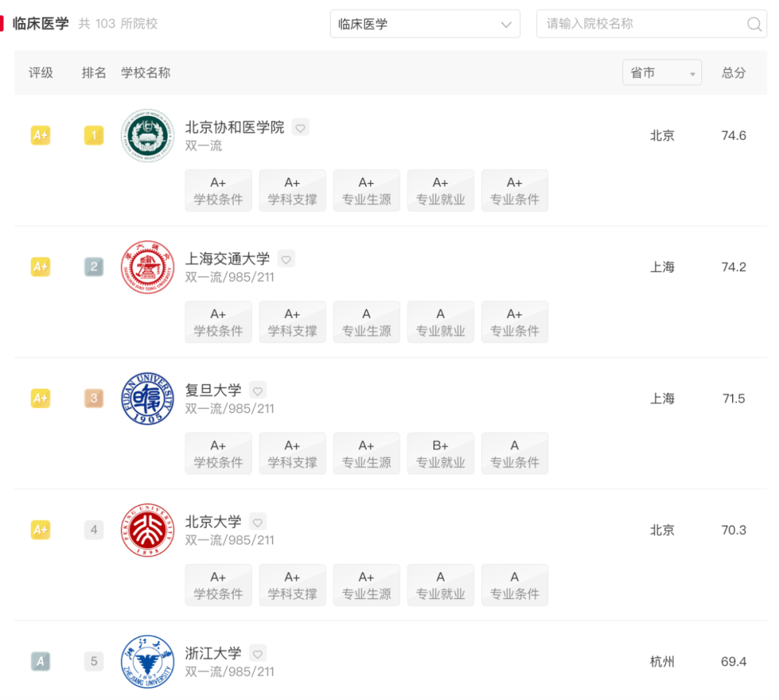Open the 临床医学 major dropdown
Viewport: 779px width, 700px height.
click(426, 24)
